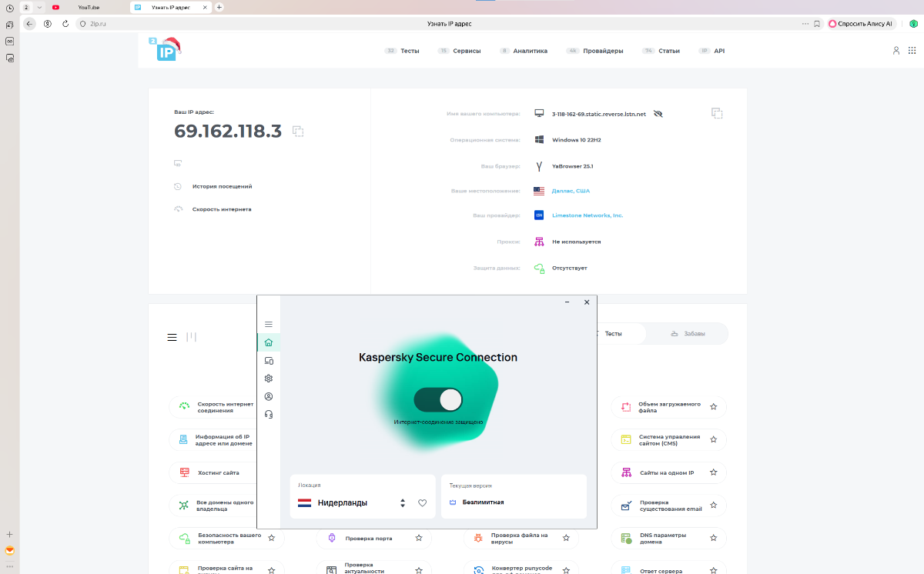Open Yandex home button in toolbar
This screenshot has width=924, height=574.
[x=47, y=24]
